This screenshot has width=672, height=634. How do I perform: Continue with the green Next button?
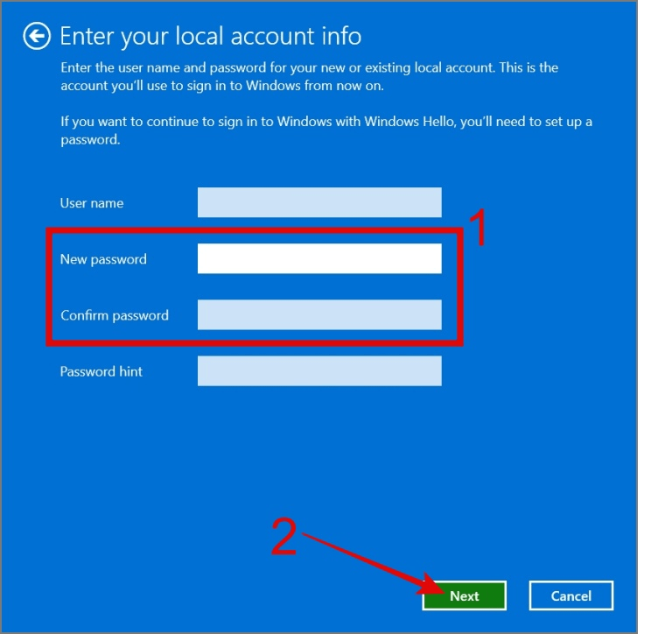pos(464,595)
